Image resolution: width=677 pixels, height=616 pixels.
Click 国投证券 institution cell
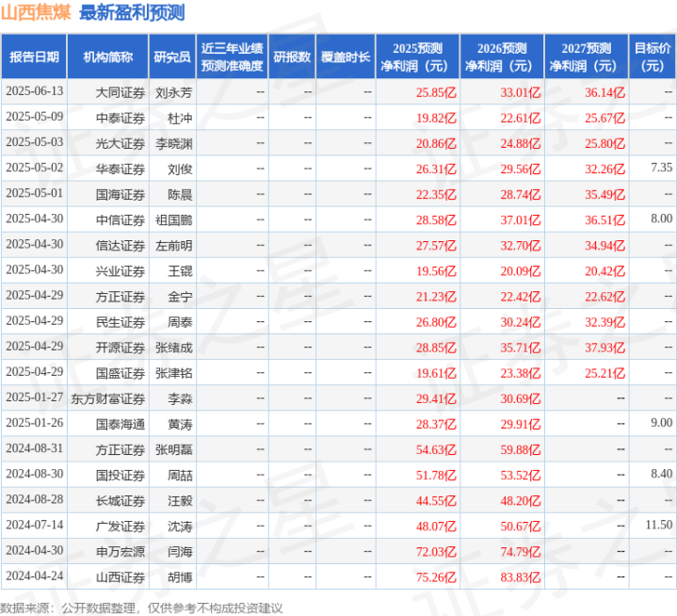120,475
